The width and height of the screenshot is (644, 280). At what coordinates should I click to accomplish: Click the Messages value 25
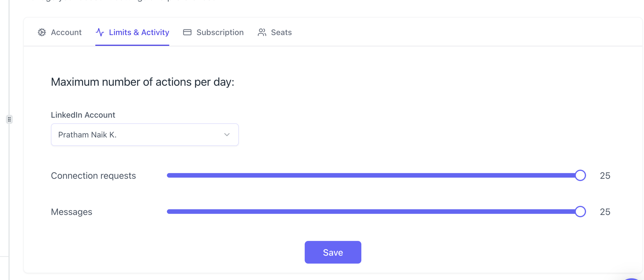click(x=605, y=212)
